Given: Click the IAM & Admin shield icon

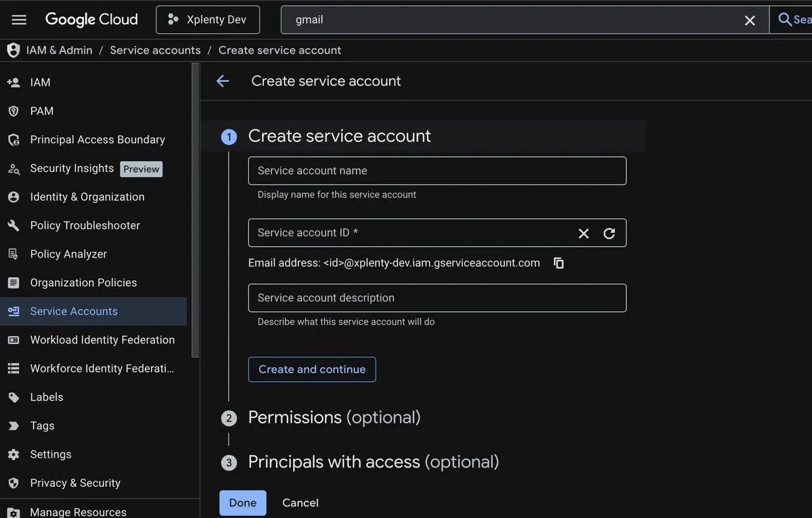Looking at the screenshot, I should [13, 50].
